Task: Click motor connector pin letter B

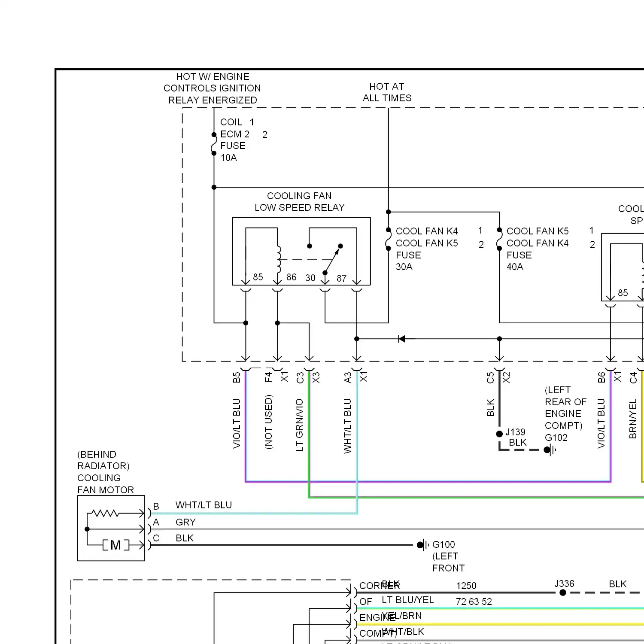Action: [156, 507]
